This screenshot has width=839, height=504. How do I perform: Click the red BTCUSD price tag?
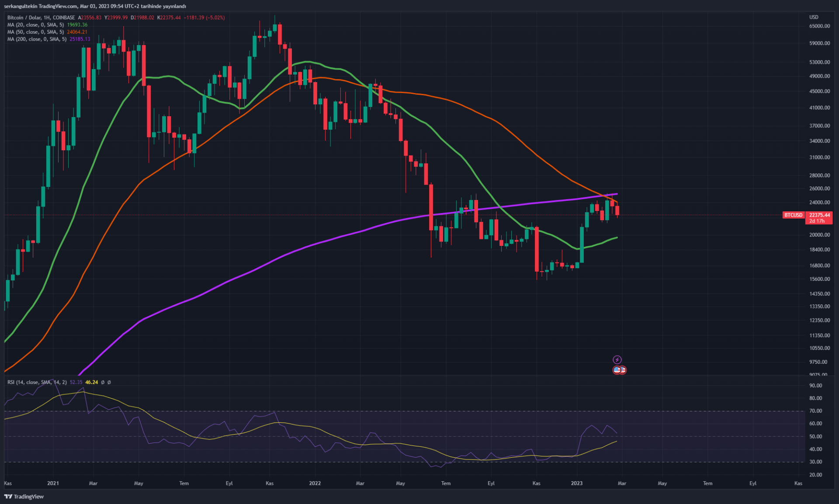tap(793, 215)
